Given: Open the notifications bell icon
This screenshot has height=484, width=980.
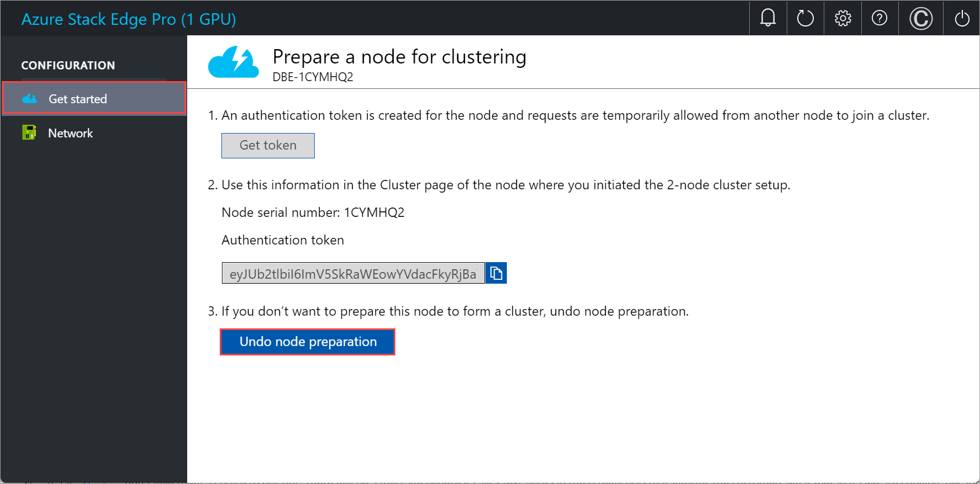Looking at the screenshot, I should coord(767,18).
